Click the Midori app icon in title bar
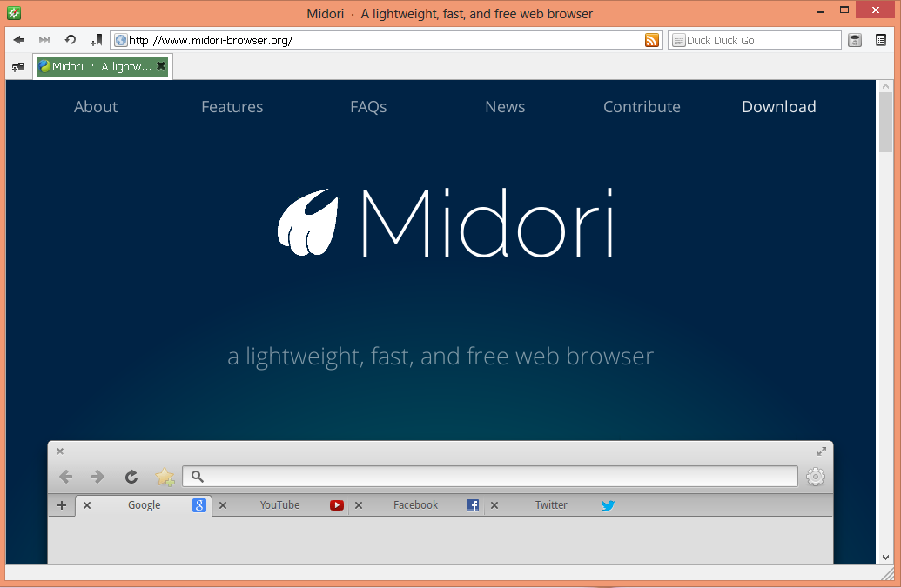The image size is (901, 588). point(14,13)
